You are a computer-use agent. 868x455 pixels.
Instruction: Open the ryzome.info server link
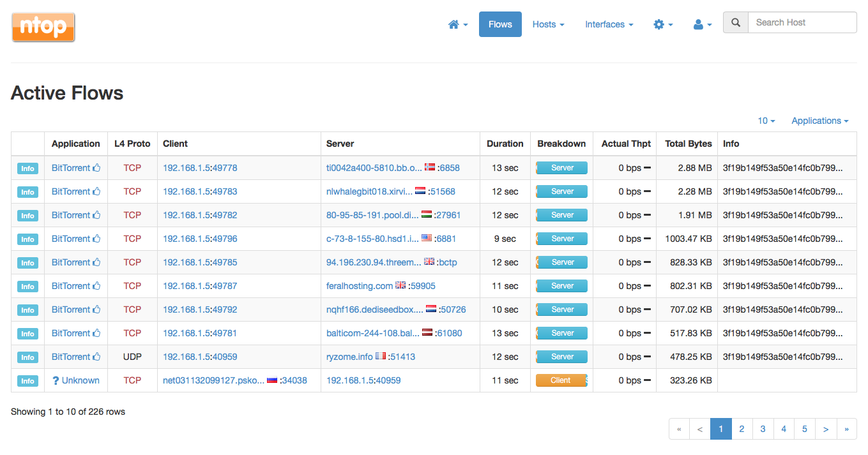349,357
